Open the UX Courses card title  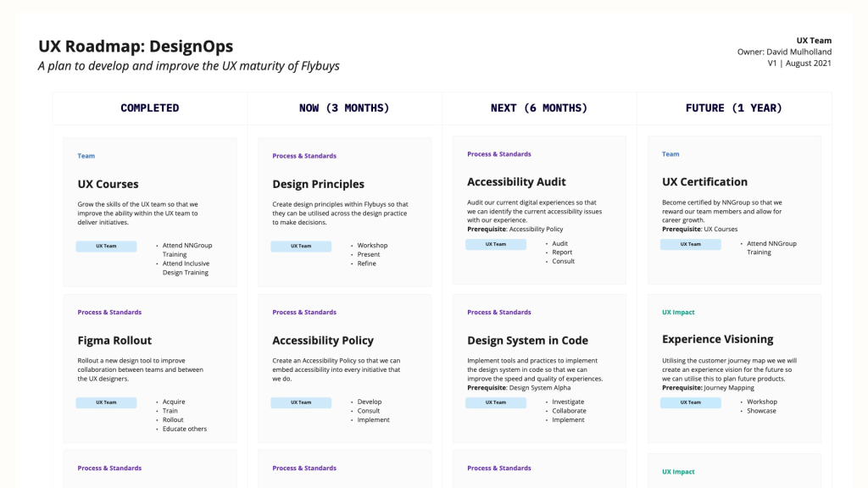click(x=108, y=184)
